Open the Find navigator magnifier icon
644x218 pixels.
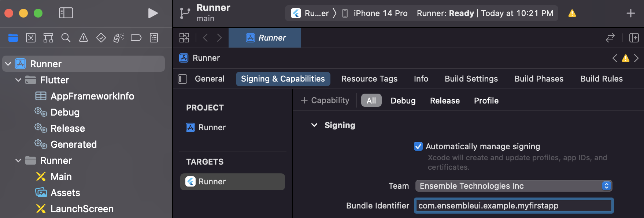[x=66, y=38]
